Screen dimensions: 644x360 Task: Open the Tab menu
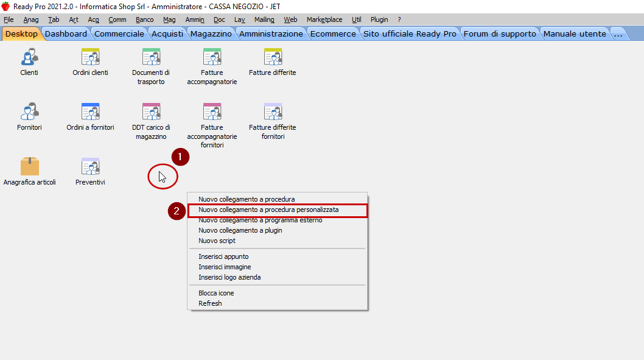pyautogui.click(x=54, y=19)
